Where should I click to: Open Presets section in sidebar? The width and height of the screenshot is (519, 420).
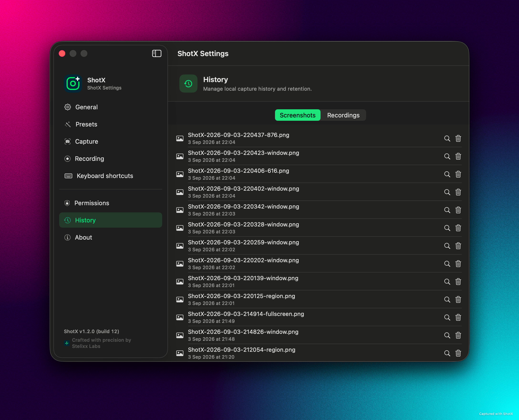110,124
